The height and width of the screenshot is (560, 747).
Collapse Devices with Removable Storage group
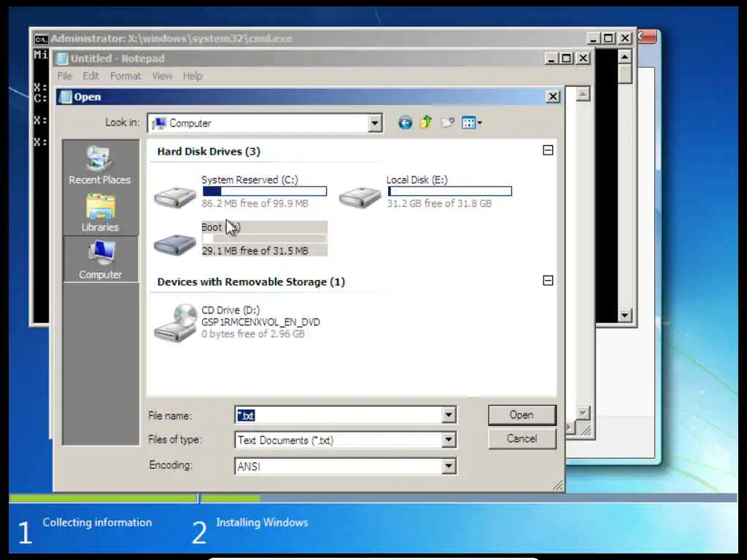(548, 281)
